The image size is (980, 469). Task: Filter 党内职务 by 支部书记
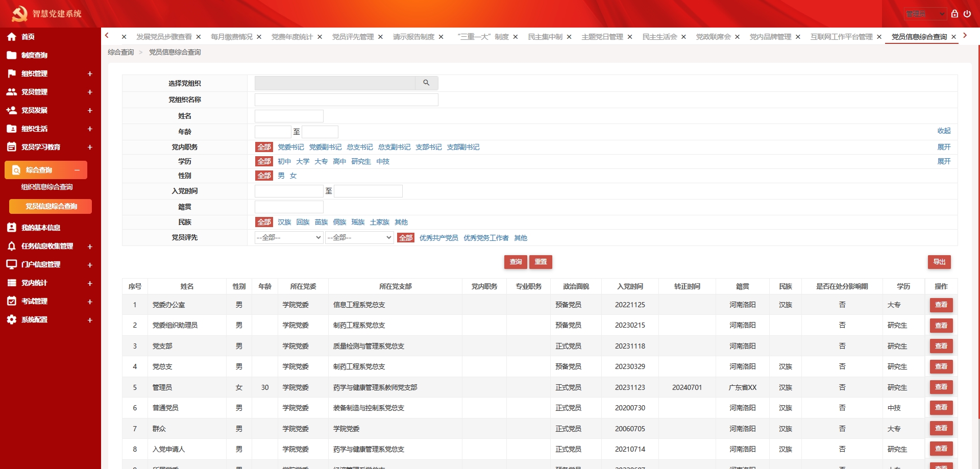[x=429, y=147]
